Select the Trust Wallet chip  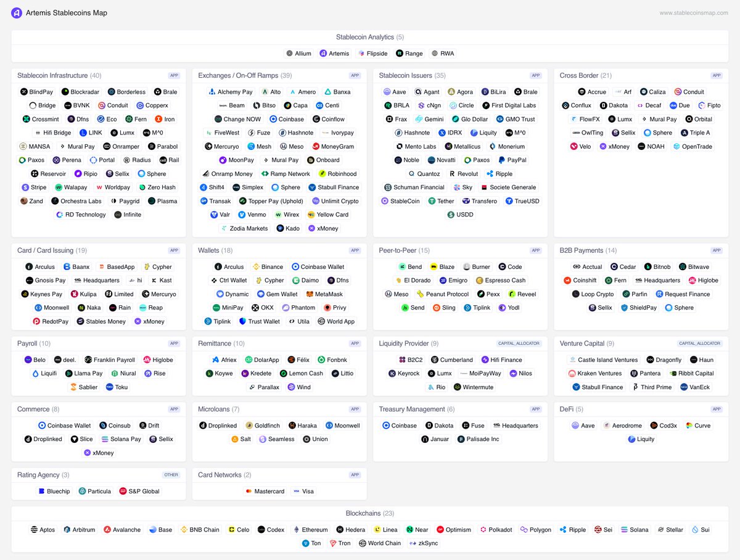click(259, 321)
